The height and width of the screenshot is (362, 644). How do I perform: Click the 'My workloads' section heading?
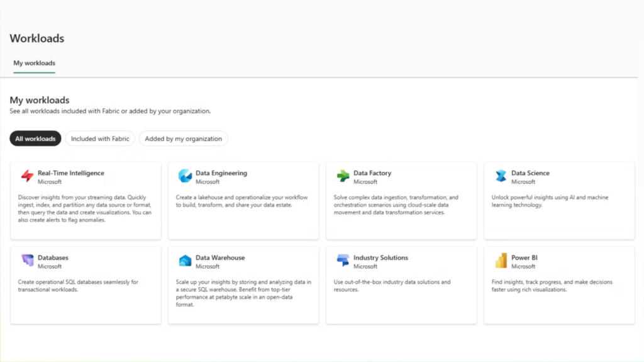[x=40, y=100]
